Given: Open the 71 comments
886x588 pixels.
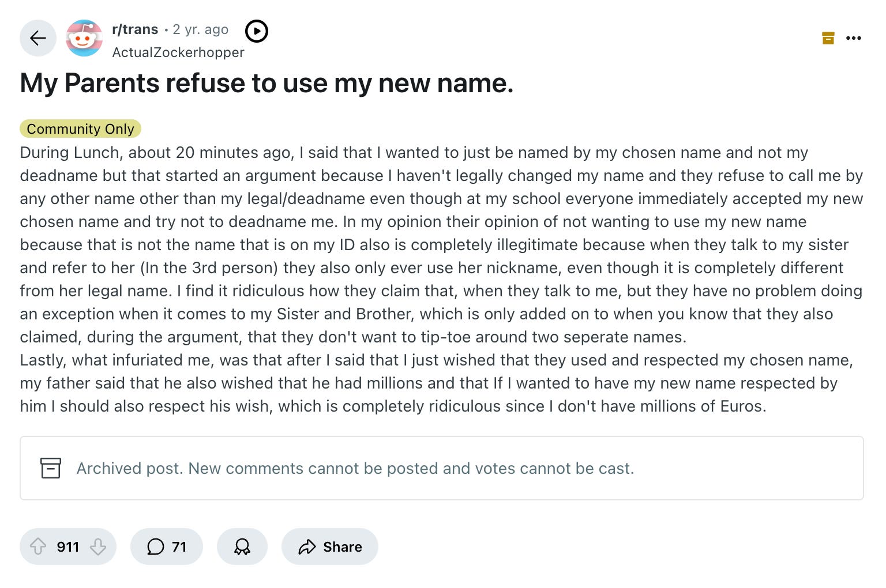Looking at the screenshot, I should 167,546.
